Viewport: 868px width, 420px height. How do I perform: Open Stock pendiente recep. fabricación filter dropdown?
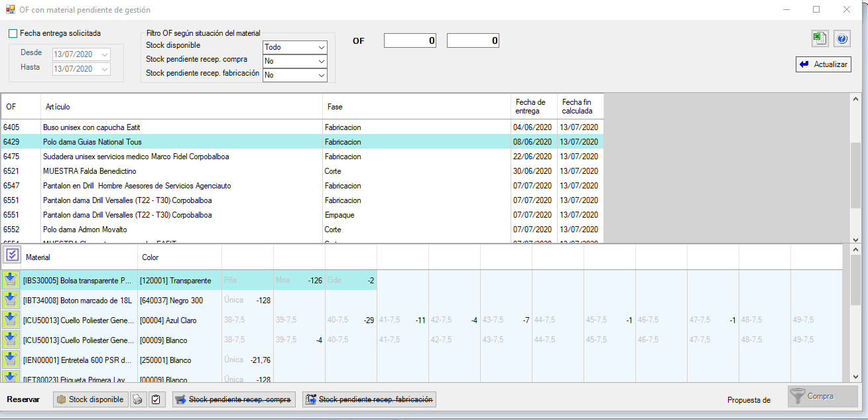(322, 75)
